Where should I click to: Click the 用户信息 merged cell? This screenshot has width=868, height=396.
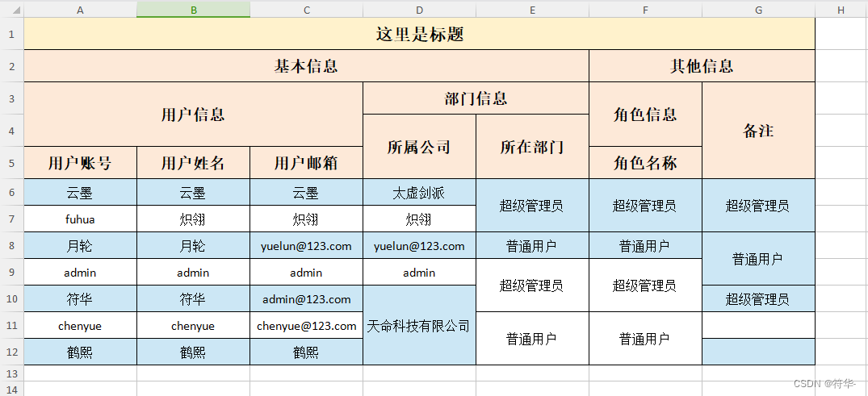pyautogui.click(x=193, y=115)
